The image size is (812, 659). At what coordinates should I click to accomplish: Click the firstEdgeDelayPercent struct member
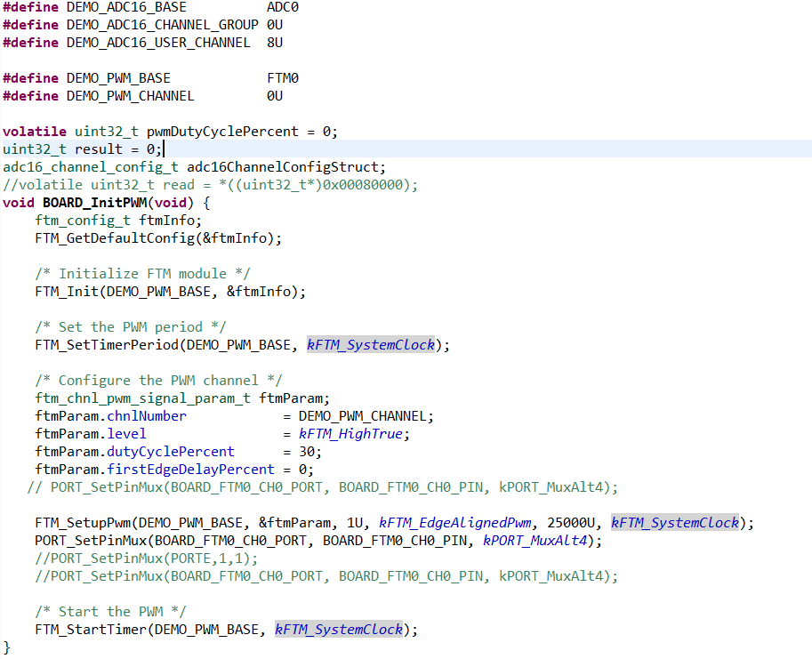pyautogui.click(x=188, y=469)
